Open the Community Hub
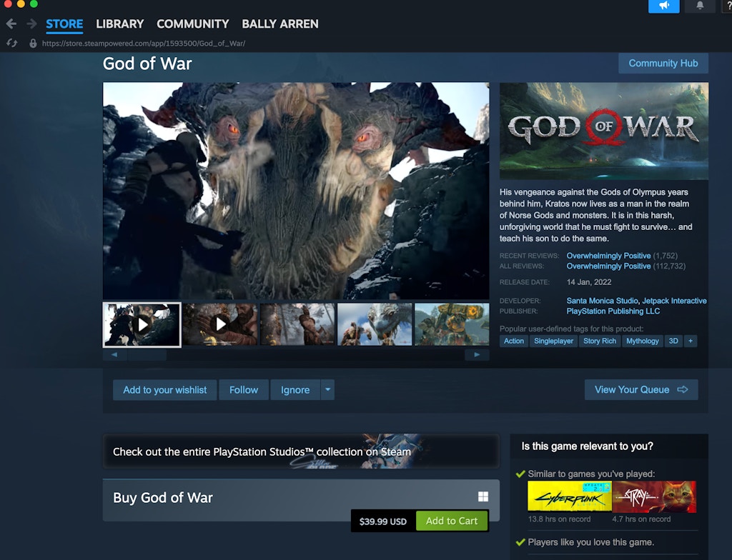 pyautogui.click(x=663, y=63)
